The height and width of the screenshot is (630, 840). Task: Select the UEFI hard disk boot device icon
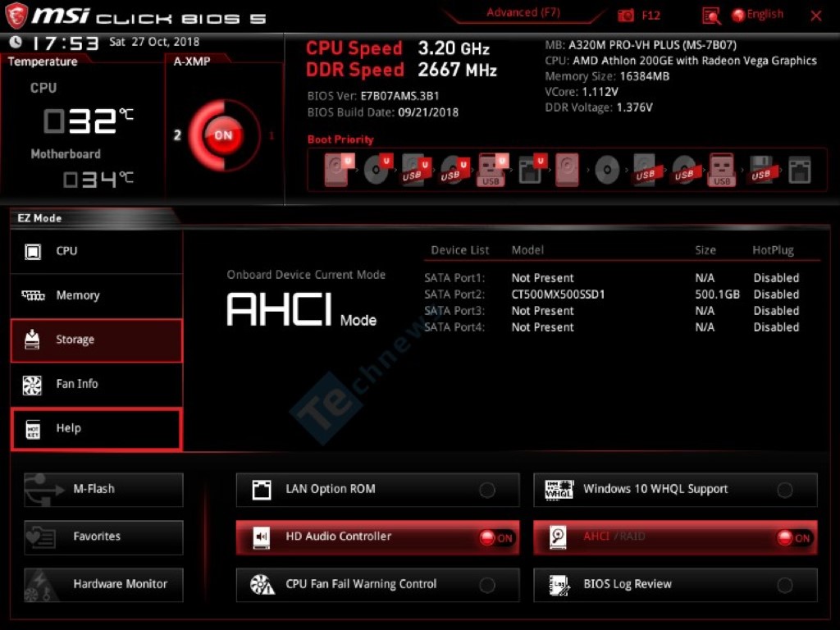[339, 170]
